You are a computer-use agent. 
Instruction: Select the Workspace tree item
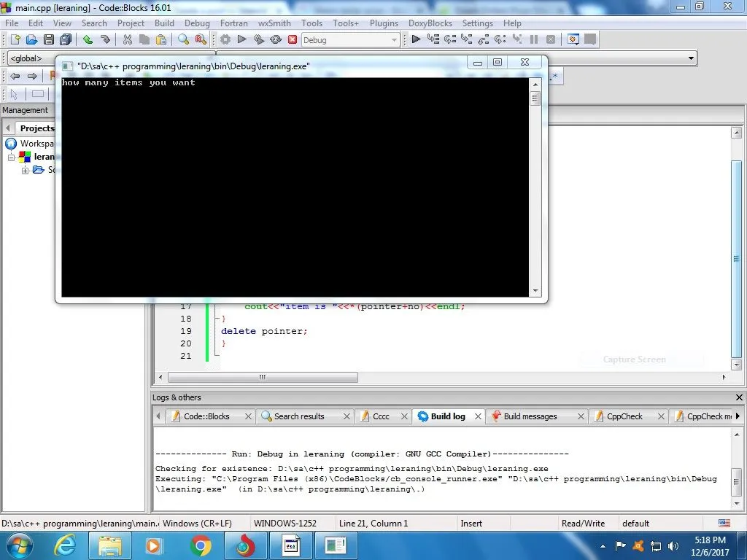pyautogui.click(x=30, y=144)
